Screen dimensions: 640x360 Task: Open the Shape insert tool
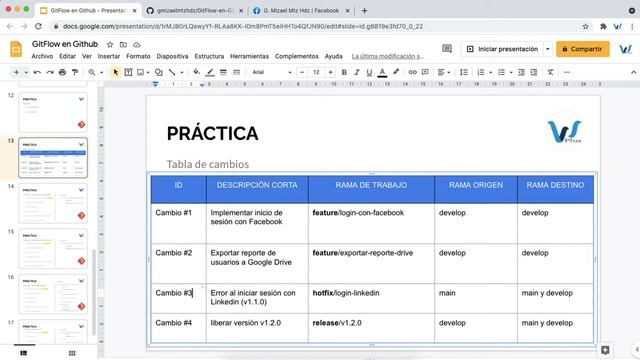(159, 72)
